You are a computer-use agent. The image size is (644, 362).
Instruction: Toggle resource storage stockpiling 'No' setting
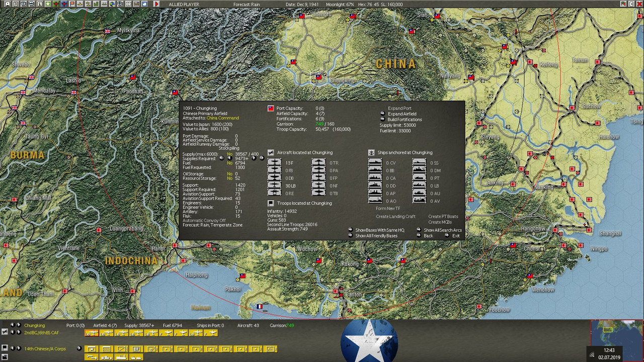(x=230, y=178)
